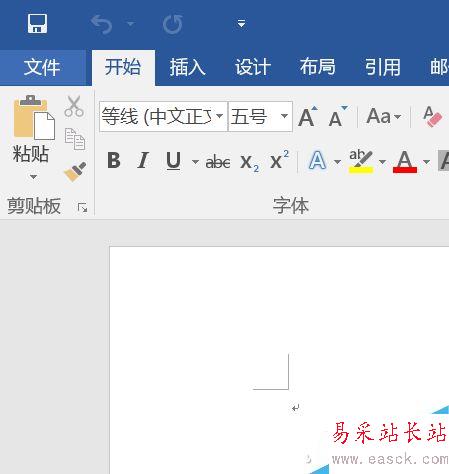Toggle Strikethrough abc formatting
The height and width of the screenshot is (474, 449).
tap(218, 162)
